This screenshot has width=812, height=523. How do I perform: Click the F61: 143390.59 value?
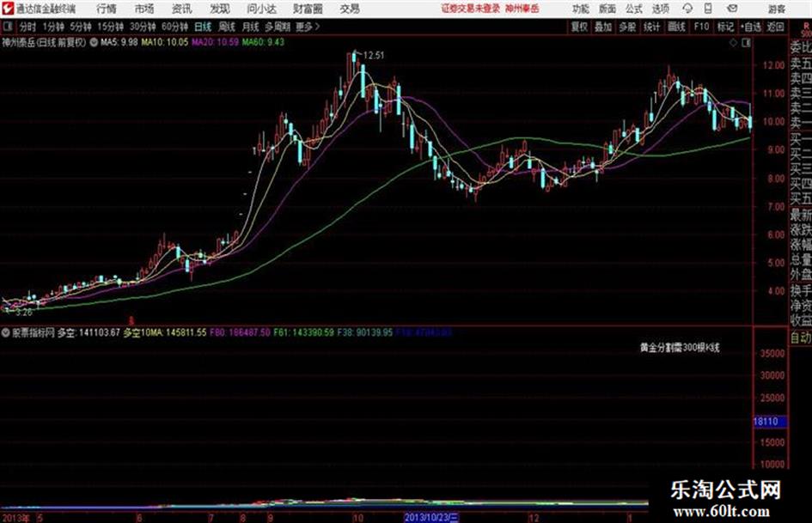point(304,333)
